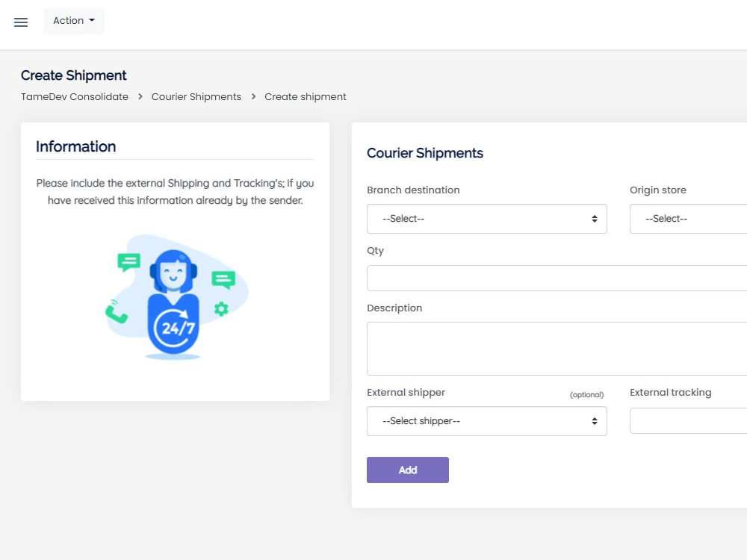
Task: Click the (optional) hint text
Action: point(586,395)
